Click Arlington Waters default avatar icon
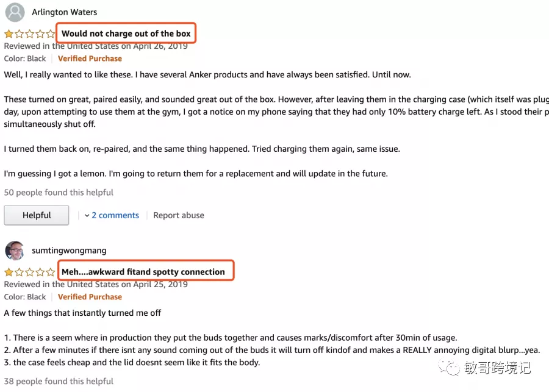The image size is (549, 392). click(x=15, y=12)
